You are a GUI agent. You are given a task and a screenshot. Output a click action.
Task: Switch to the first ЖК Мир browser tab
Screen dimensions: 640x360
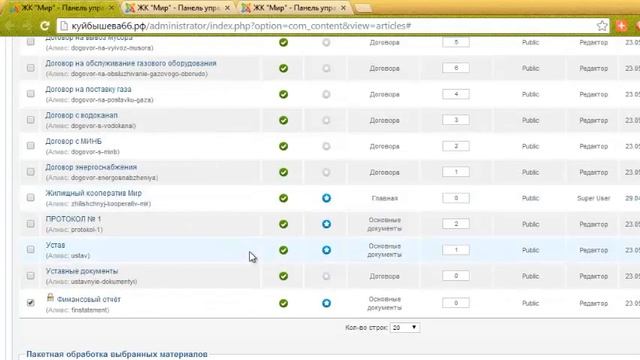pos(61,8)
